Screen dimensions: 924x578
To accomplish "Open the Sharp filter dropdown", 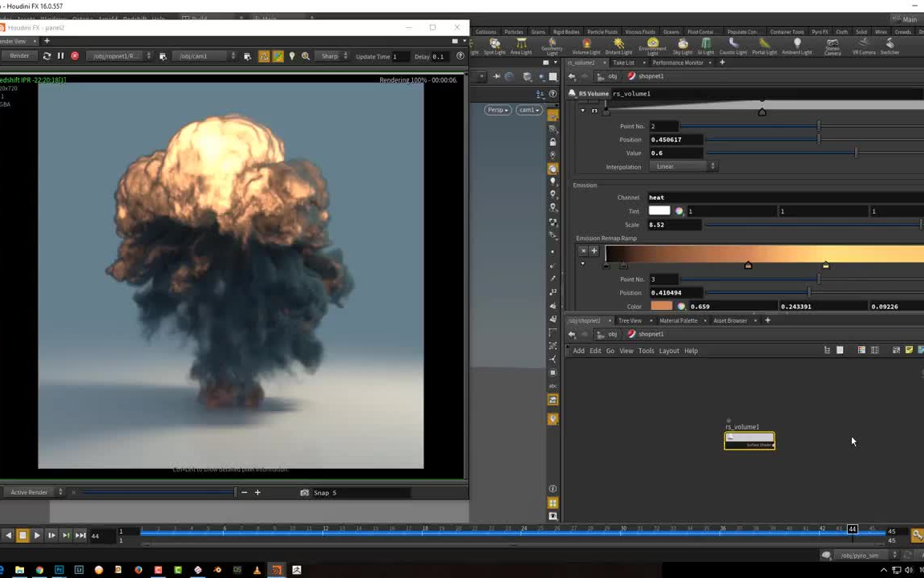I will [332, 56].
